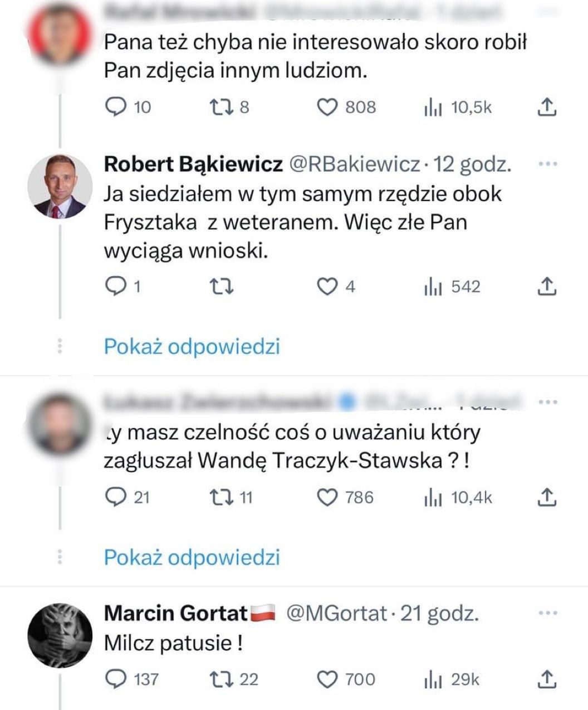Open Marcin Gortat's avatar image
Viewport: 588px width, 710px height.
[60, 634]
